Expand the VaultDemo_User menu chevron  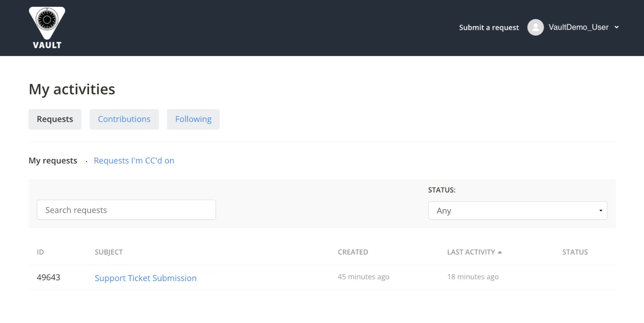(616, 27)
